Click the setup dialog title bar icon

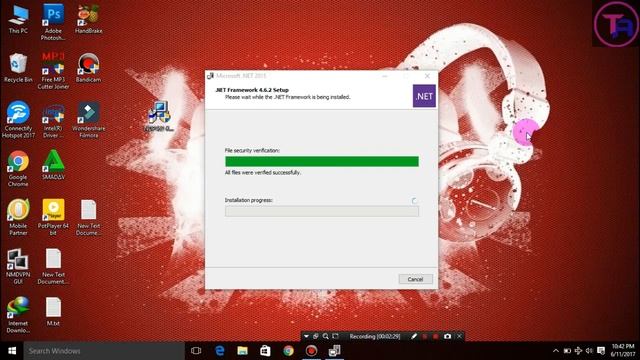pyautogui.click(x=210, y=76)
